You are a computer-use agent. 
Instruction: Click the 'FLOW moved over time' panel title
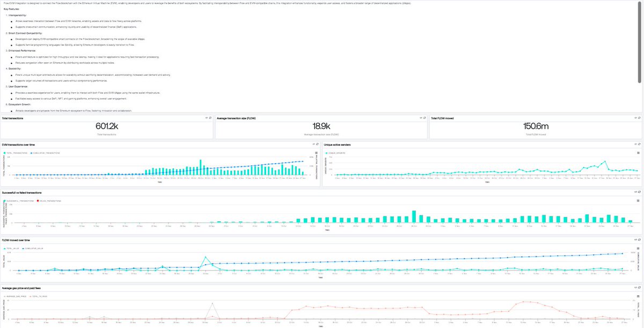click(16, 240)
